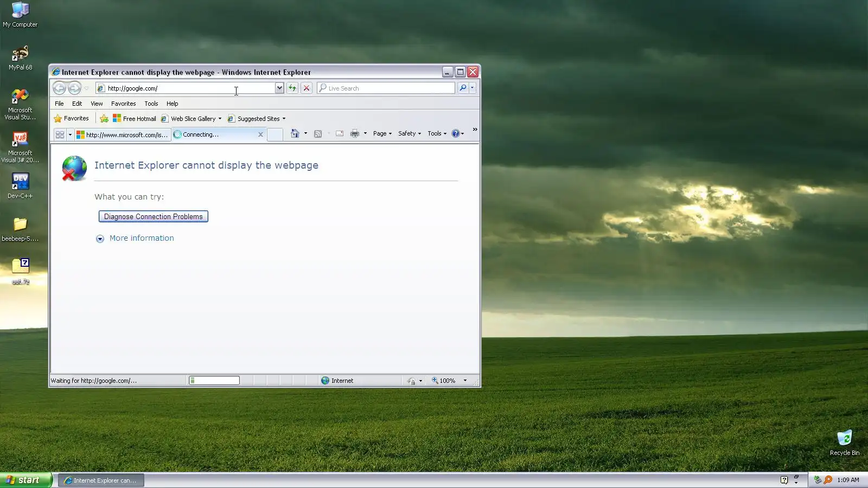Expand the Home button dropdown arrow
The image size is (868, 488).
coord(305,133)
